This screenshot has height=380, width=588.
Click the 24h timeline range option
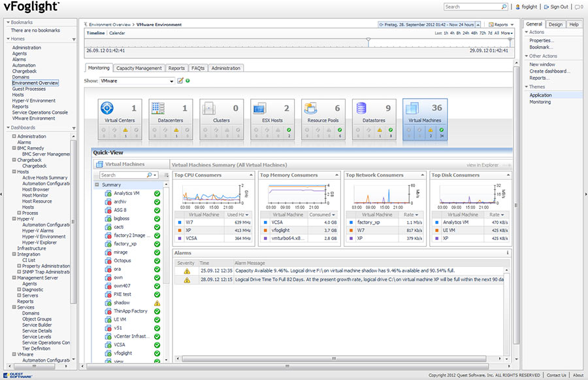tap(465, 33)
